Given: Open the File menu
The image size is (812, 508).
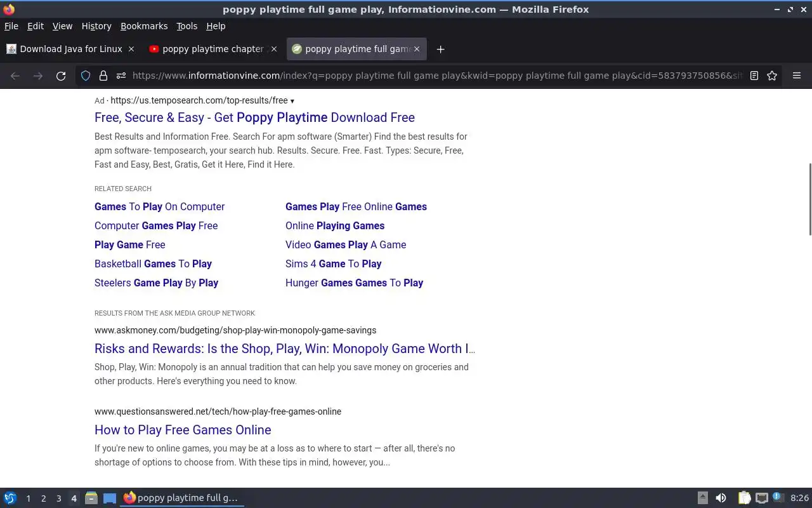Looking at the screenshot, I should (x=11, y=26).
